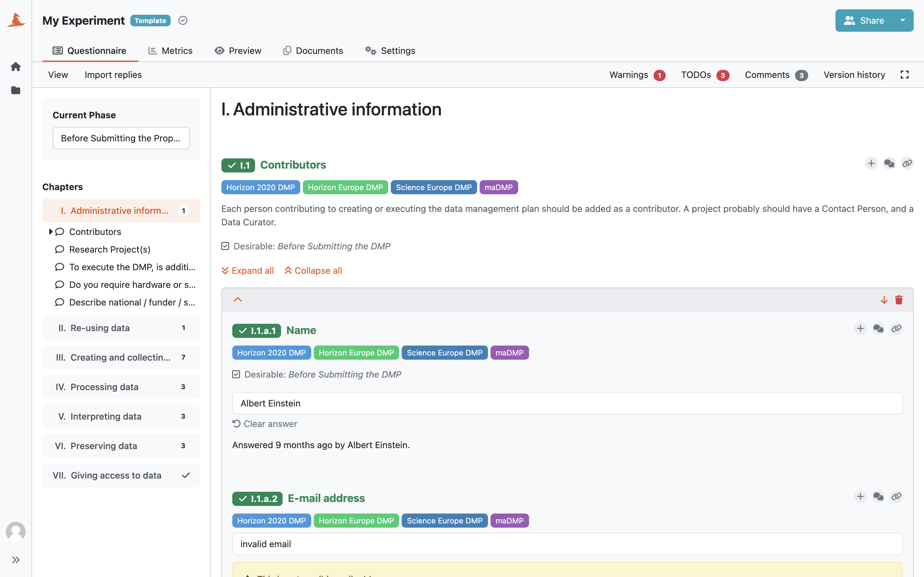Move the contributor item down with the arrow icon
The image size is (924, 577).
[x=884, y=300]
